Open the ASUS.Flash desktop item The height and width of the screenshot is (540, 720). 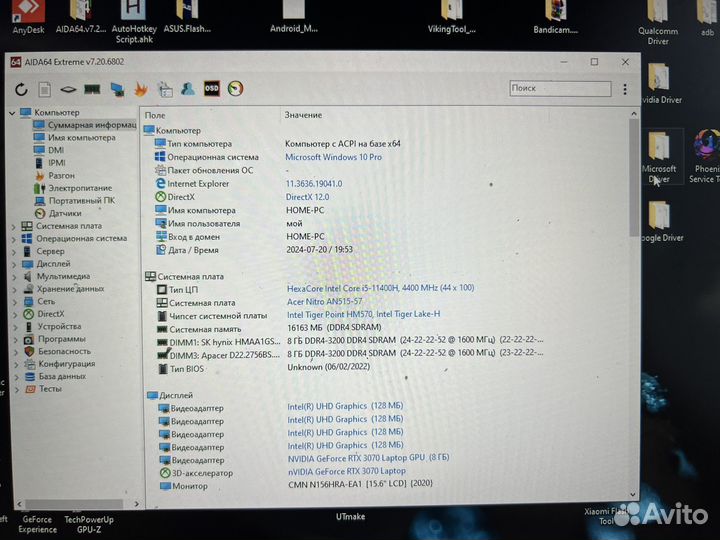click(x=187, y=17)
